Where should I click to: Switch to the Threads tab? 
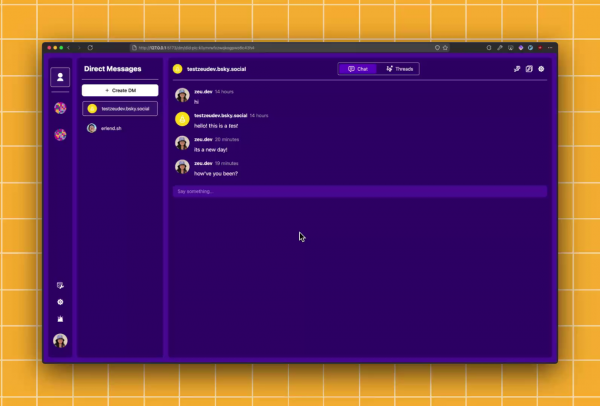(399, 69)
